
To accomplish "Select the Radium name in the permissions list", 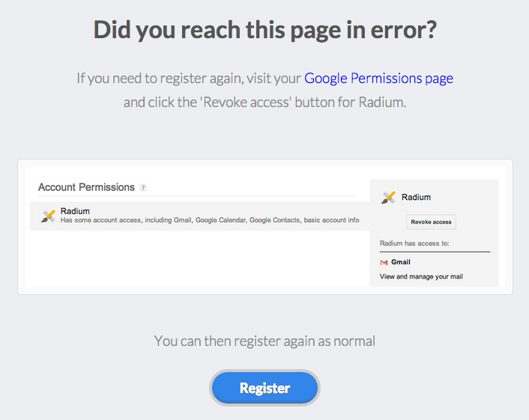I will pyautogui.click(x=75, y=211).
